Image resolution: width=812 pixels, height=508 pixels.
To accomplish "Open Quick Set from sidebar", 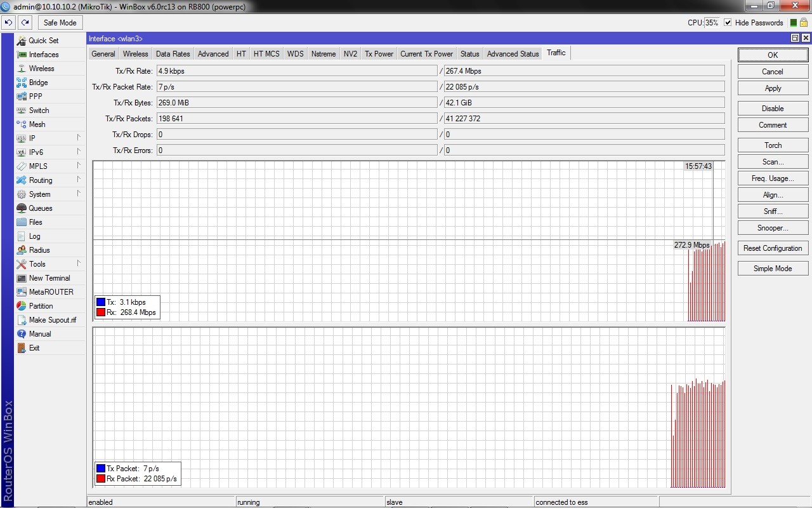I will (x=43, y=41).
